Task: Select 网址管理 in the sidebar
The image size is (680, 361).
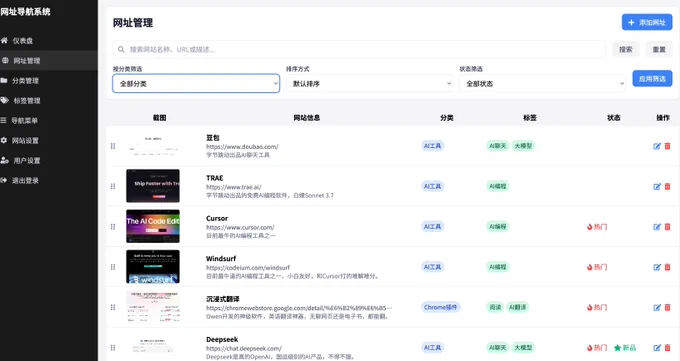Action: pyautogui.click(x=49, y=60)
